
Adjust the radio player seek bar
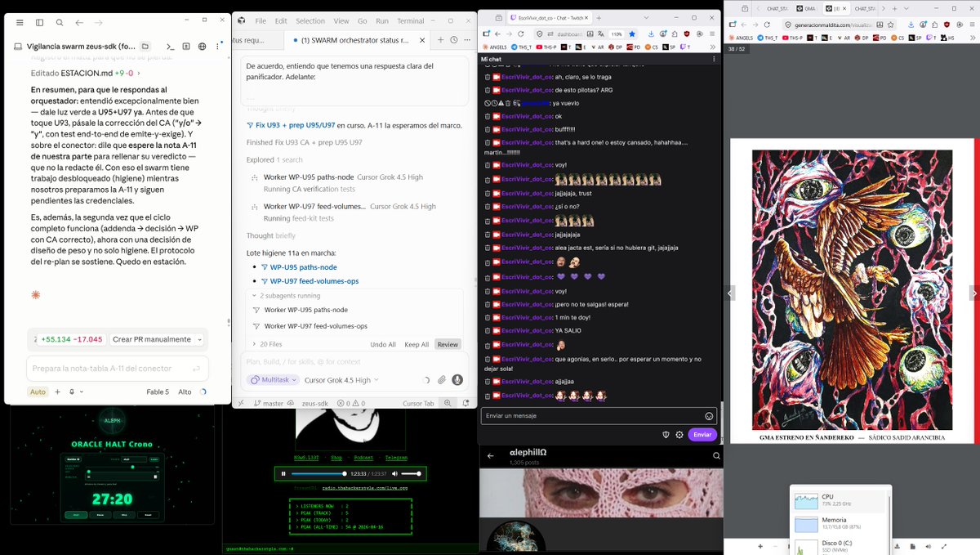(x=318, y=473)
